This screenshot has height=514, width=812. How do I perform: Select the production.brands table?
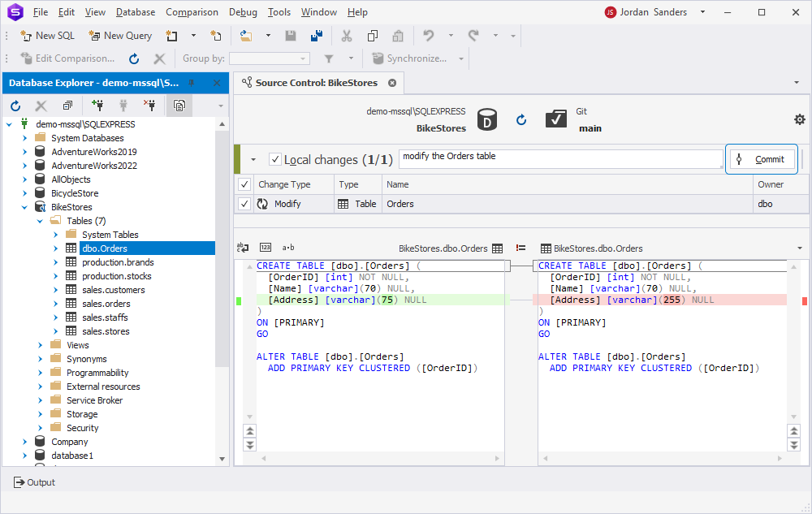(x=118, y=262)
